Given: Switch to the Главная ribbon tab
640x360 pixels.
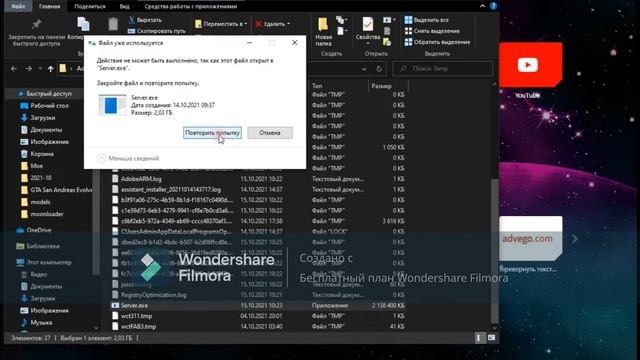Looking at the screenshot, I should click(49, 6).
